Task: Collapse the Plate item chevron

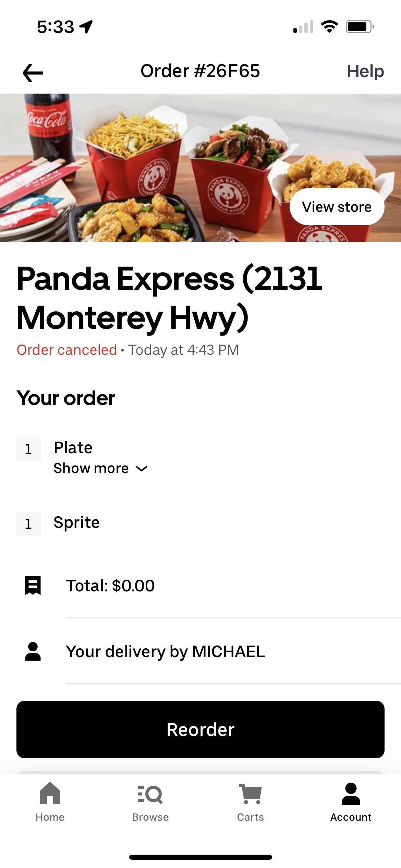Action: click(142, 468)
